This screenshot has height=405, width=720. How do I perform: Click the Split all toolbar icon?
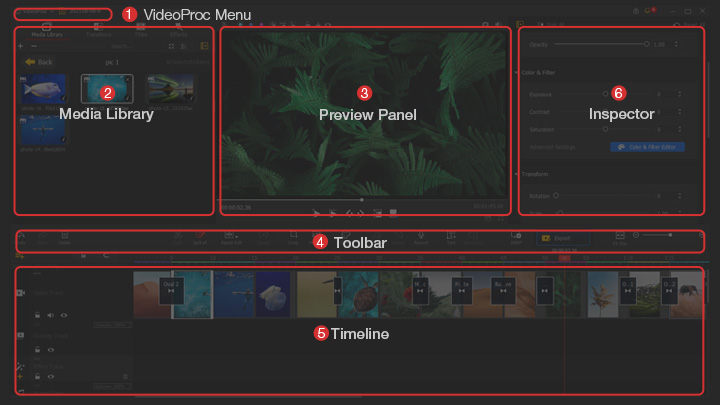click(x=200, y=238)
